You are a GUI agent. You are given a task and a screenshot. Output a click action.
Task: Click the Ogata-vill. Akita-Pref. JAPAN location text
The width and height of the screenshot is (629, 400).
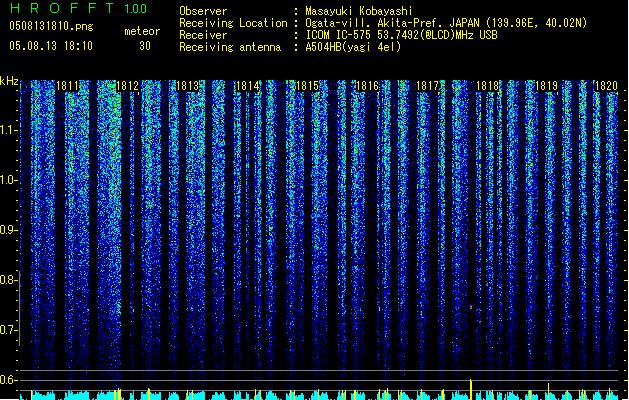(x=446, y=23)
